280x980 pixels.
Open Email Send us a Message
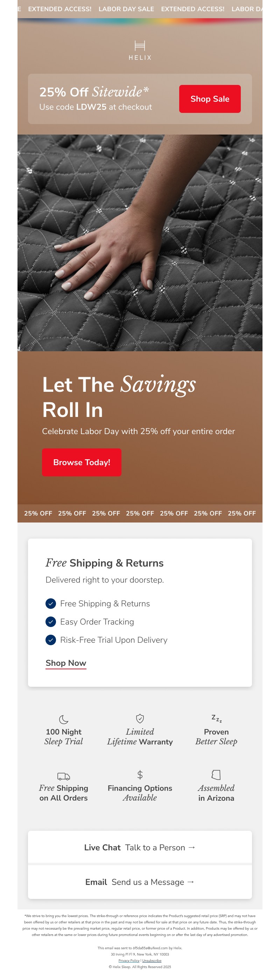coord(140,882)
